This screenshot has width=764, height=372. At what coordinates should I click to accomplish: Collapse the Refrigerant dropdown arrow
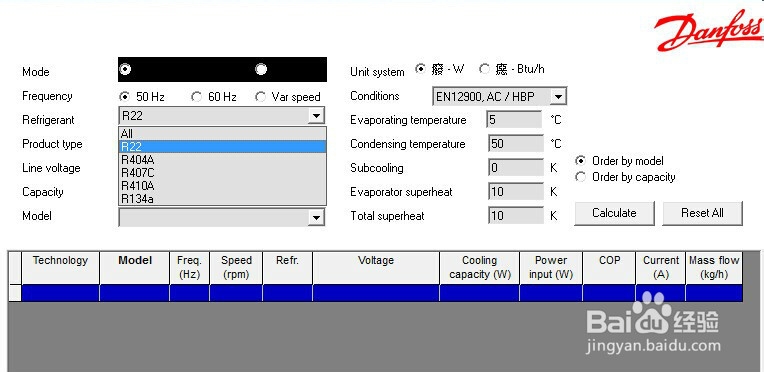coord(316,116)
